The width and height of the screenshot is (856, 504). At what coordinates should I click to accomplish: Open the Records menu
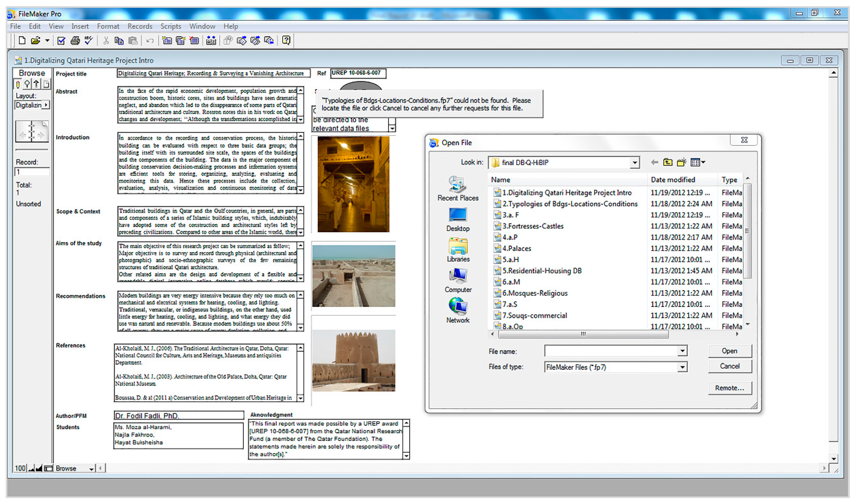pyautogui.click(x=140, y=26)
